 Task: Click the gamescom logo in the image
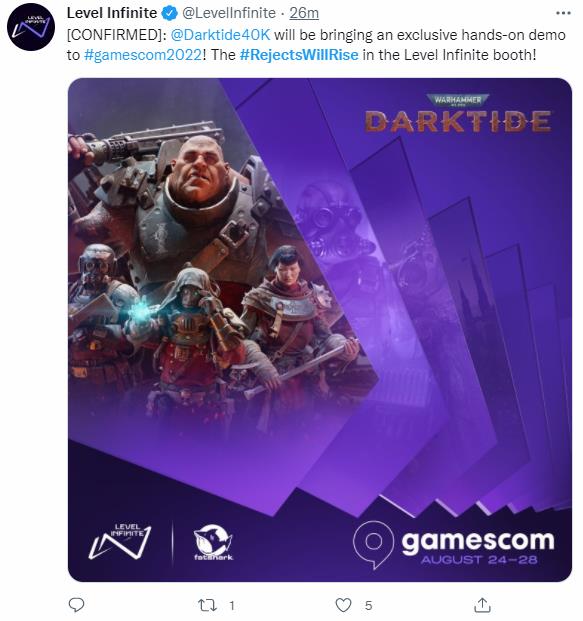[454, 545]
